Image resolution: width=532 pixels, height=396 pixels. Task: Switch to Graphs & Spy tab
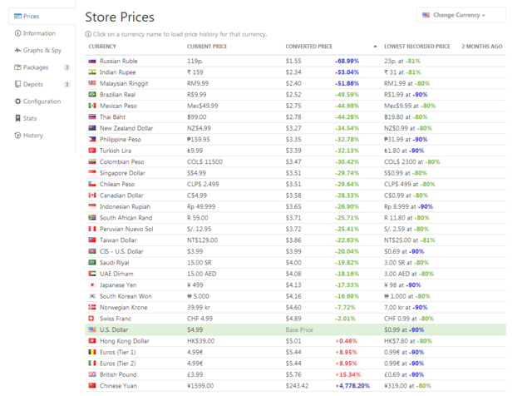42,50
